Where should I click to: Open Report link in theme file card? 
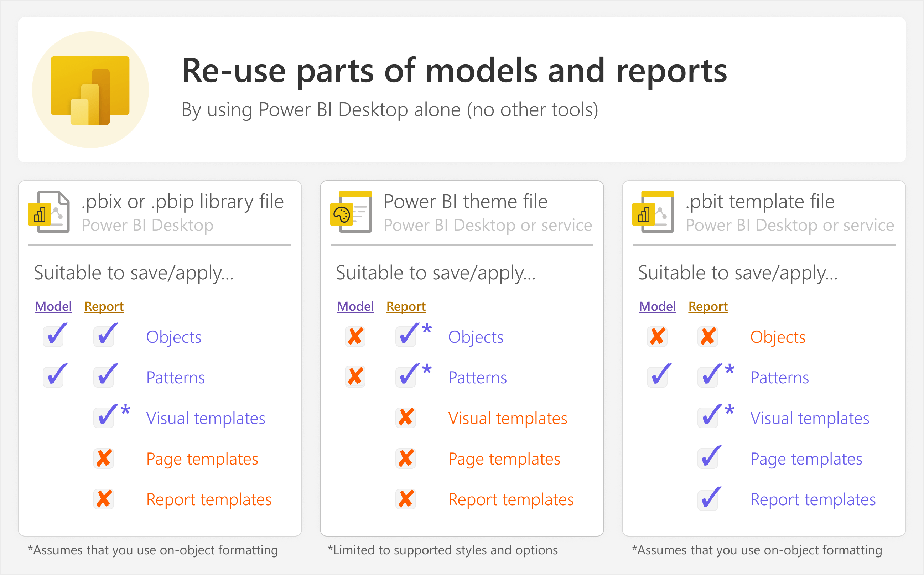click(406, 306)
